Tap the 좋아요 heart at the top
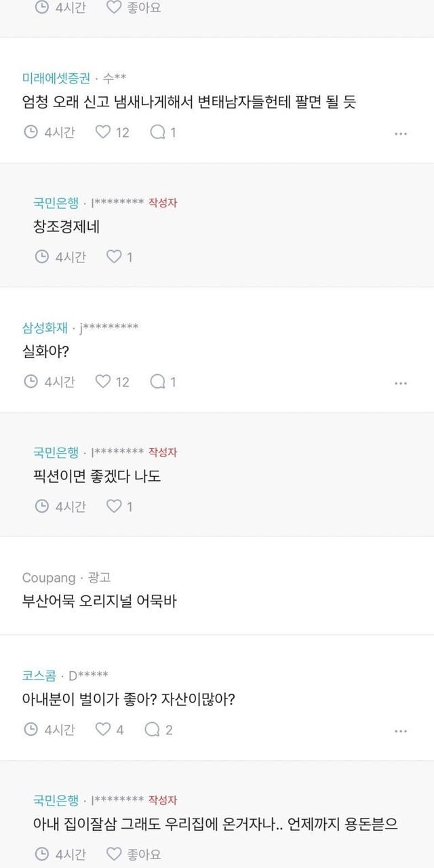 click(115, 7)
